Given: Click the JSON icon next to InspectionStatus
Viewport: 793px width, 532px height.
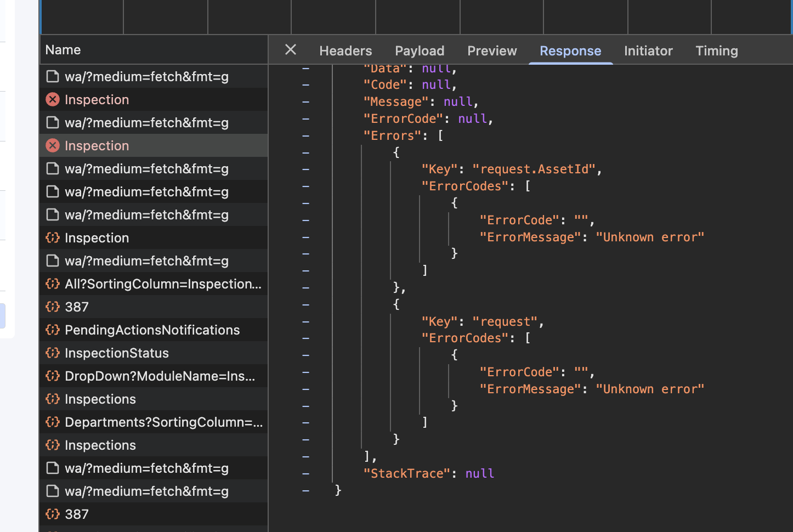Looking at the screenshot, I should pyautogui.click(x=53, y=353).
